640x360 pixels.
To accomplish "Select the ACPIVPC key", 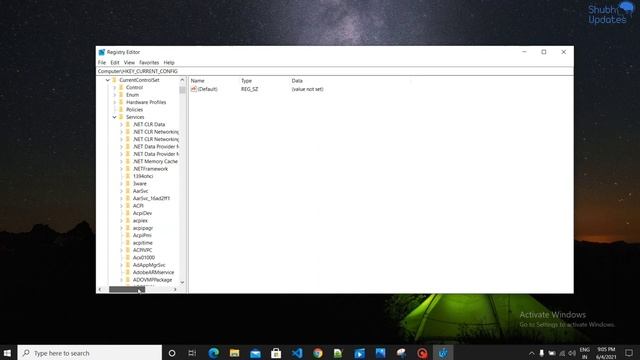I will coord(142,250).
